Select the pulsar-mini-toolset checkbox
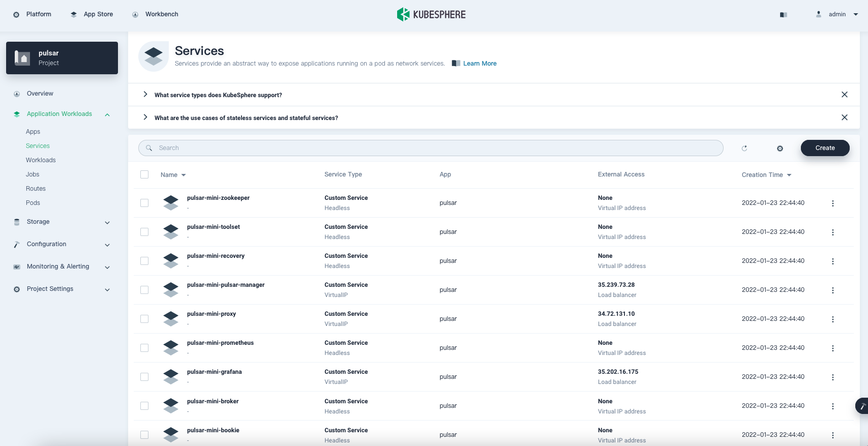This screenshot has height=446, width=868. pyautogui.click(x=144, y=232)
